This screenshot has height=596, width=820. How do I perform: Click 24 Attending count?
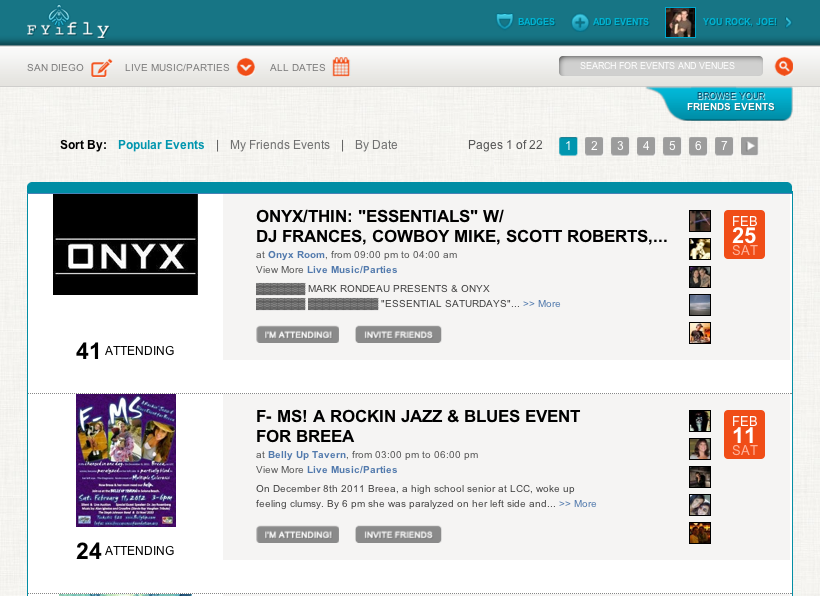[126, 551]
